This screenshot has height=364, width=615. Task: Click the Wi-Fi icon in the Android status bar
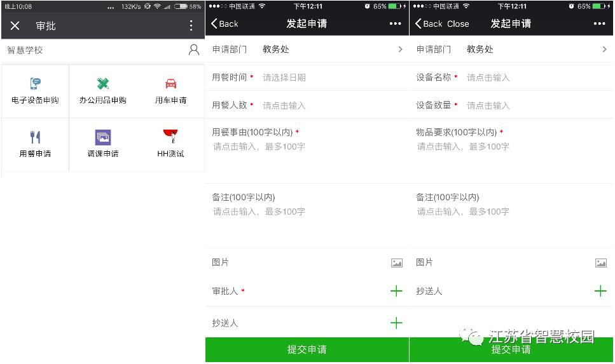(157, 6)
